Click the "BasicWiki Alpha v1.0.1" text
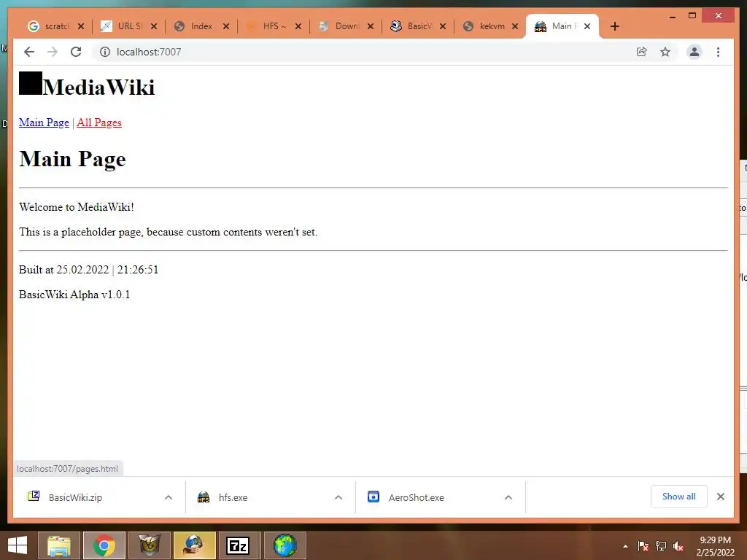The image size is (747, 560). [x=74, y=295]
